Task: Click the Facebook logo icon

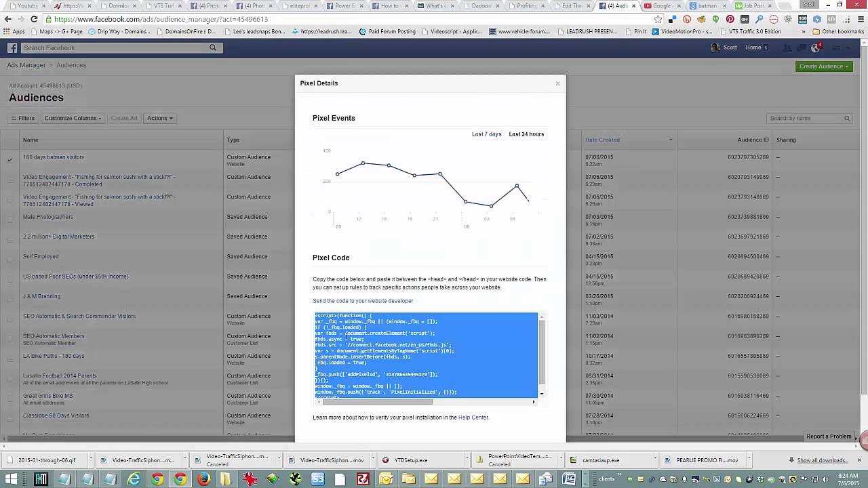Action: [x=12, y=48]
